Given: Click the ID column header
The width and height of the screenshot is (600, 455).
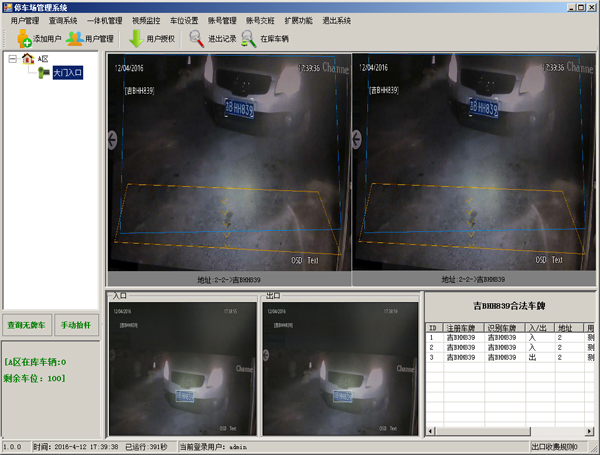Looking at the screenshot, I should (434, 328).
